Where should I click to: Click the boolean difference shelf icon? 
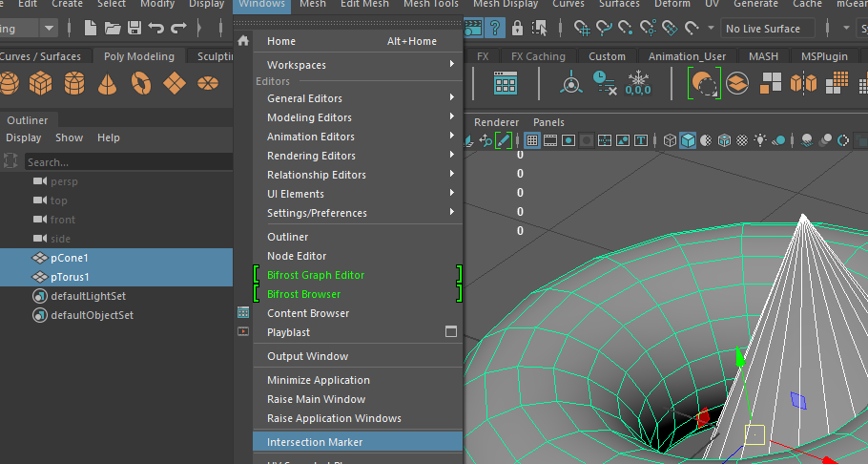point(704,83)
